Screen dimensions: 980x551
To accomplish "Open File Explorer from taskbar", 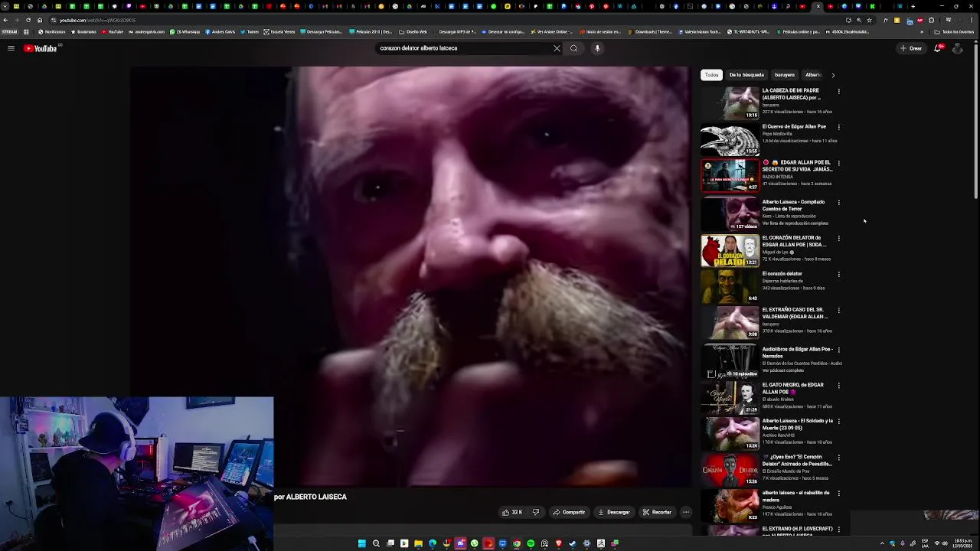I will click(x=418, y=543).
